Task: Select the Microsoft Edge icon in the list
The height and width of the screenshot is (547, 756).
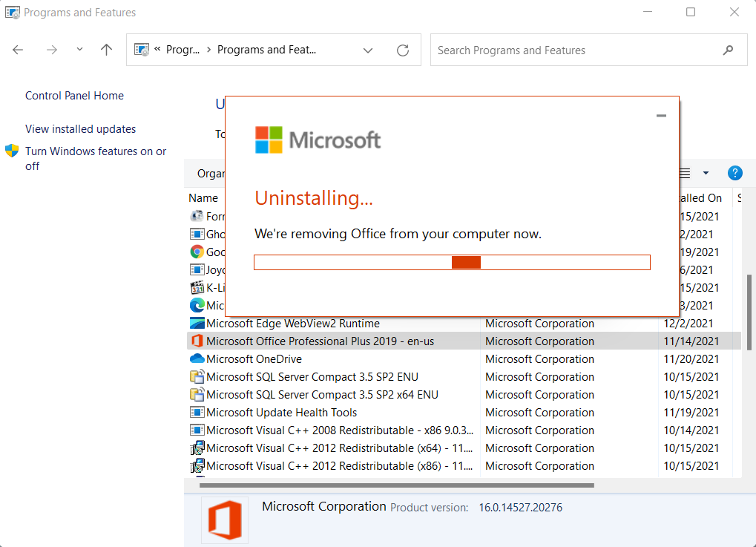Action: pos(197,305)
